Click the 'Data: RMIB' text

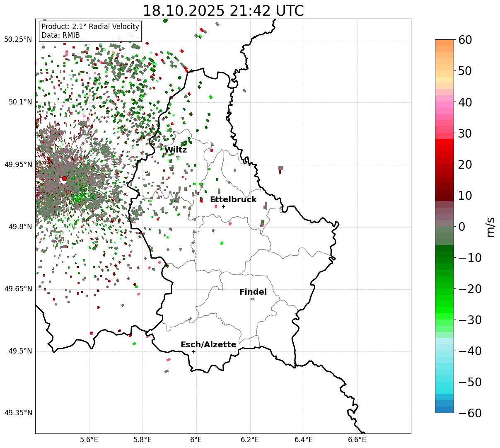60,35
